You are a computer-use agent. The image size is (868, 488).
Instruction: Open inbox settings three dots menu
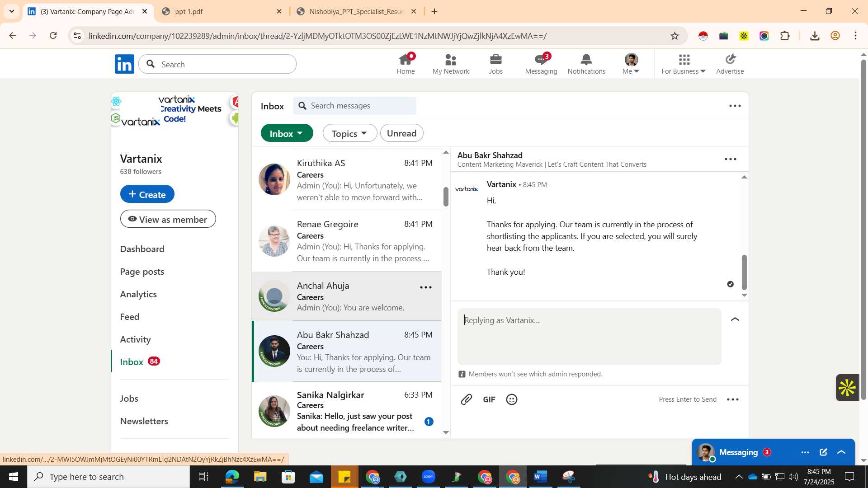pyautogui.click(x=735, y=106)
